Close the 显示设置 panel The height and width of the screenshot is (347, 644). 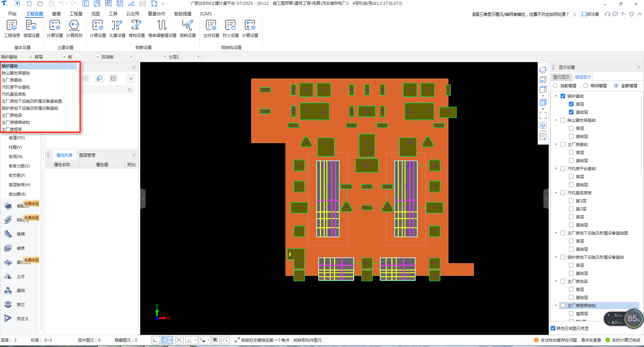pos(639,67)
